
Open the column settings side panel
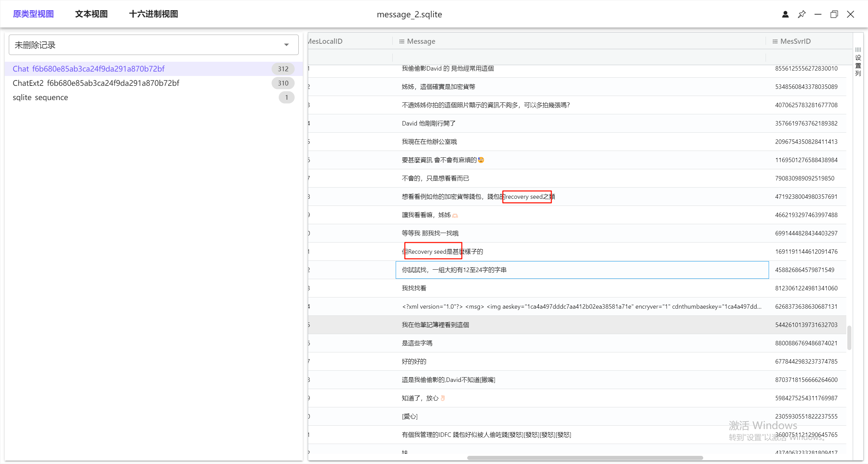tap(858, 61)
